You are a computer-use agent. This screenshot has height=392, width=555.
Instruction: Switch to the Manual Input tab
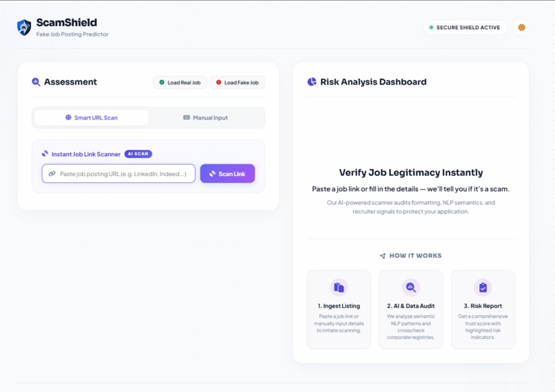coord(206,118)
